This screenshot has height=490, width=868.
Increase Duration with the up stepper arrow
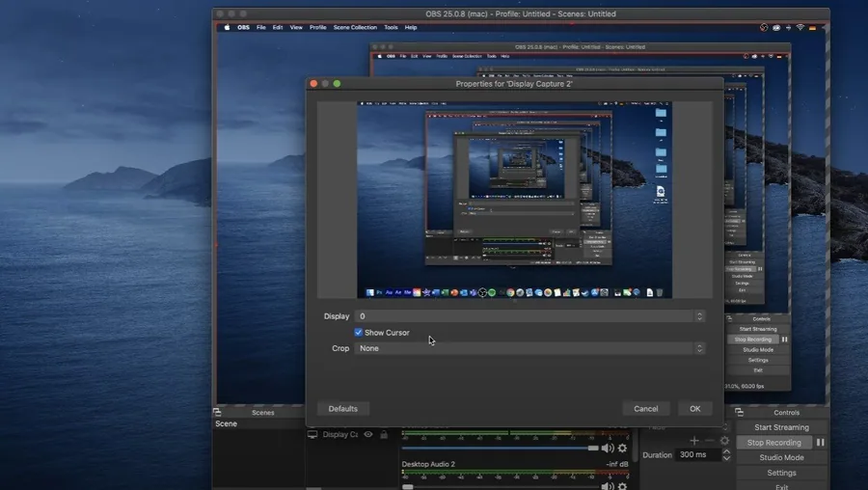726,451
